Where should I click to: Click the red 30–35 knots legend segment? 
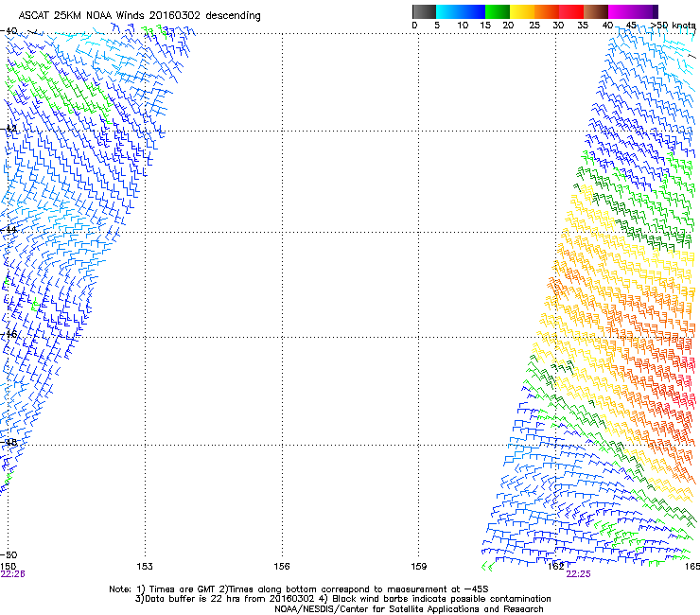pos(571,11)
